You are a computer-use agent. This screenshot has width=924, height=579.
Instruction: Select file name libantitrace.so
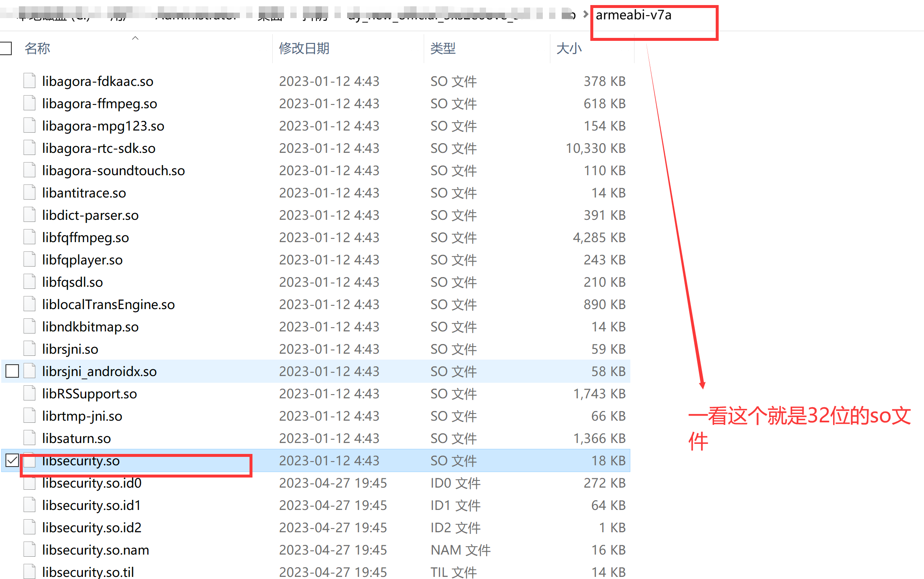coord(84,192)
